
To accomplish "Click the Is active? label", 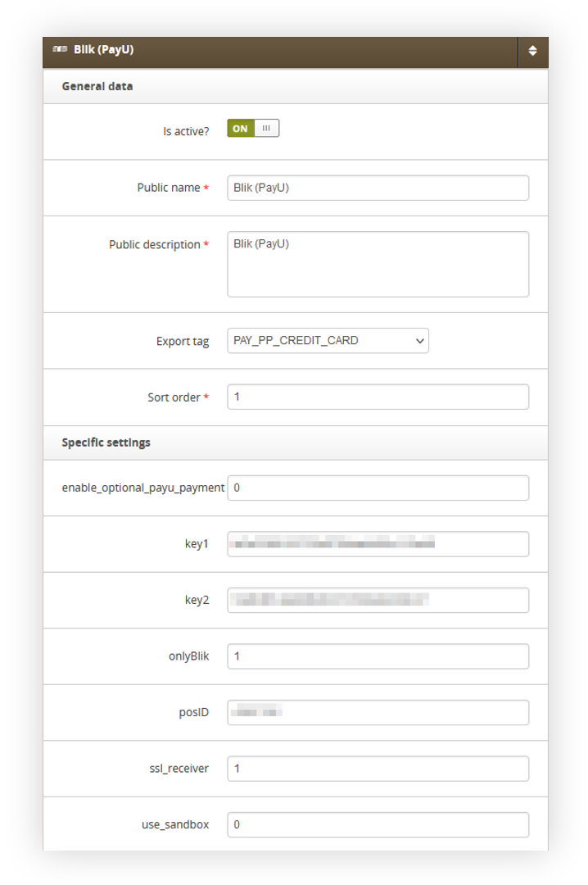I will [x=186, y=131].
